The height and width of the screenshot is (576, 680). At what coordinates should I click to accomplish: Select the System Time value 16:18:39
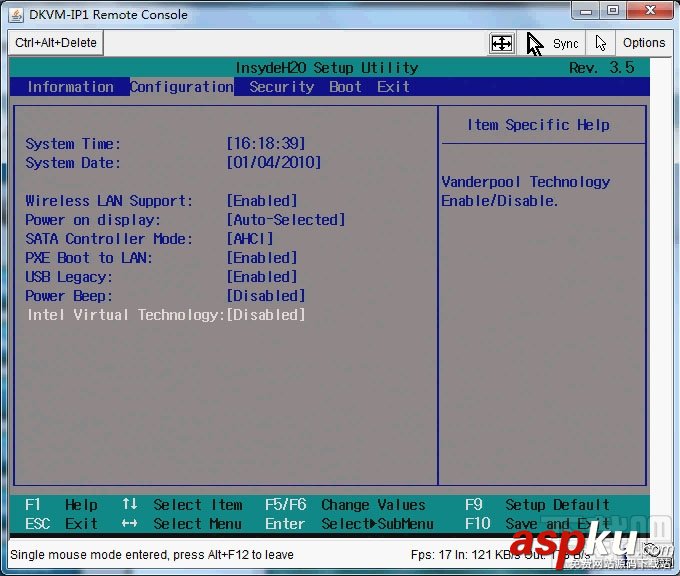click(x=266, y=143)
